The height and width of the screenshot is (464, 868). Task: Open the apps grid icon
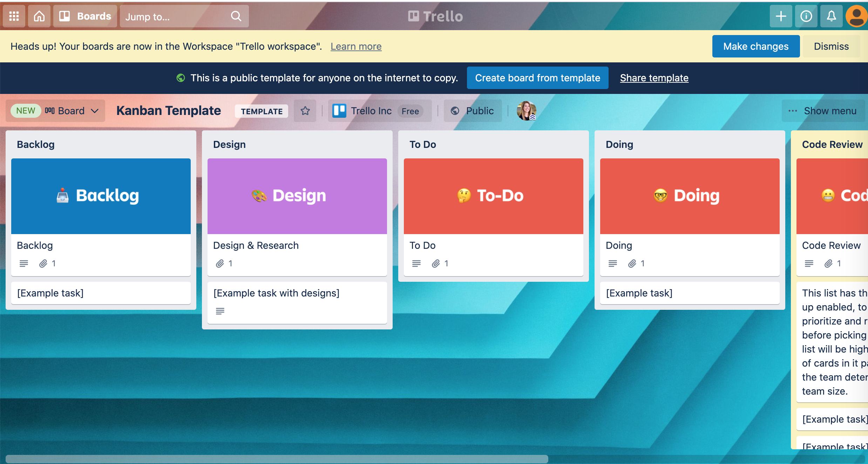tap(14, 16)
